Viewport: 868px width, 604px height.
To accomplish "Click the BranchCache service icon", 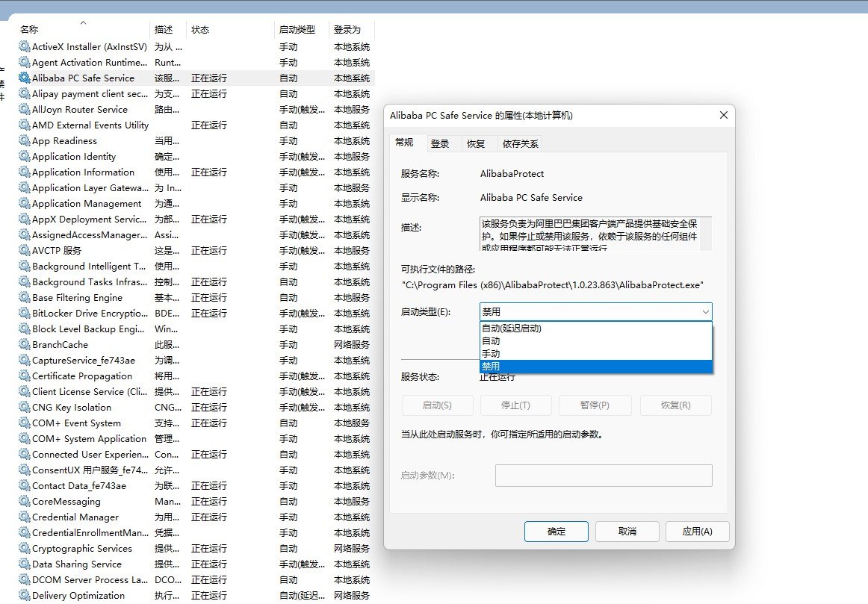I will [x=22, y=344].
